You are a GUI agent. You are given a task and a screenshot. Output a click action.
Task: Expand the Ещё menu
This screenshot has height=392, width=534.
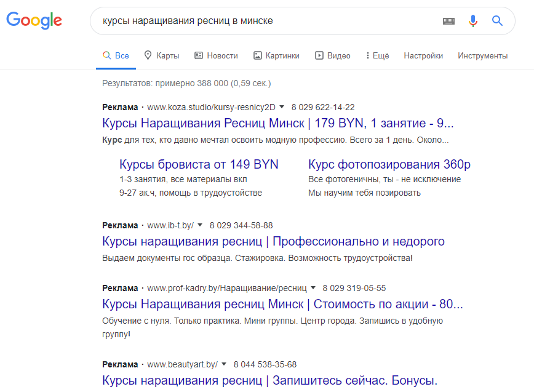(x=377, y=55)
